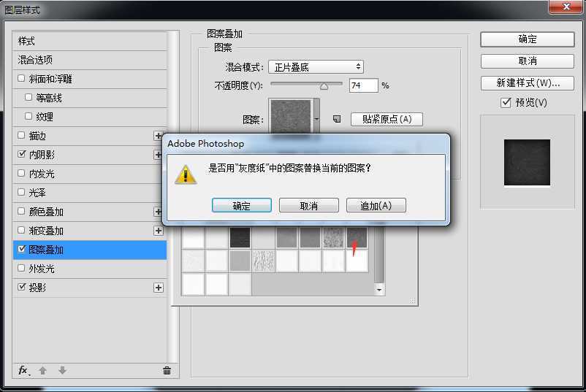The image size is (586, 392).
Task: Select 混合选项 in the styles list
Action: coord(35,60)
